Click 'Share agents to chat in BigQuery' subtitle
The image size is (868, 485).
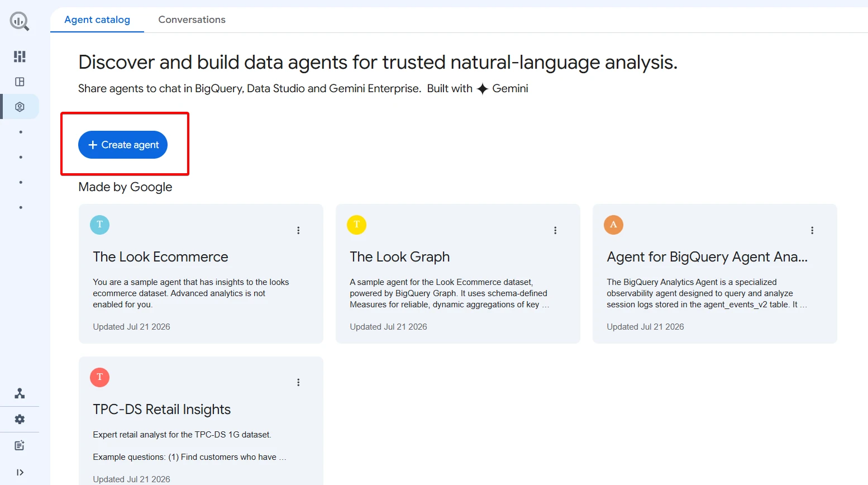pyautogui.click(x=250, y=88)
